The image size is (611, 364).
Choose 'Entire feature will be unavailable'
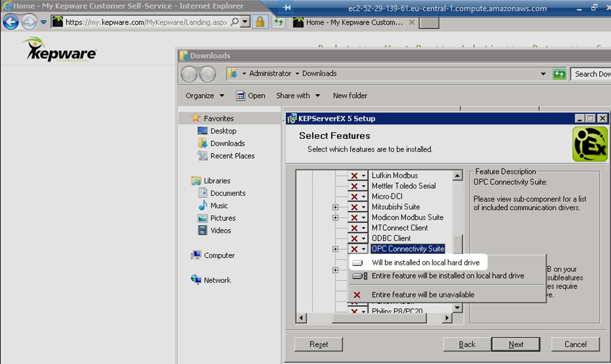(x=447, y=295)
